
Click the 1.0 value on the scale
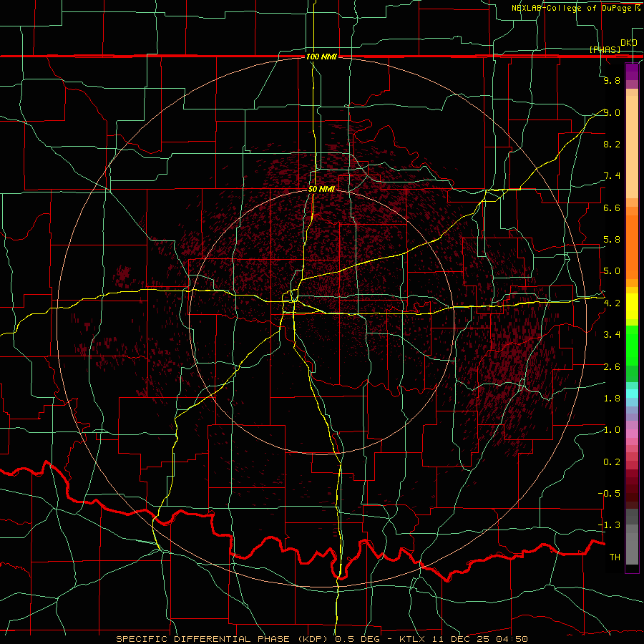pyautogui.click(x=612, y=430)
